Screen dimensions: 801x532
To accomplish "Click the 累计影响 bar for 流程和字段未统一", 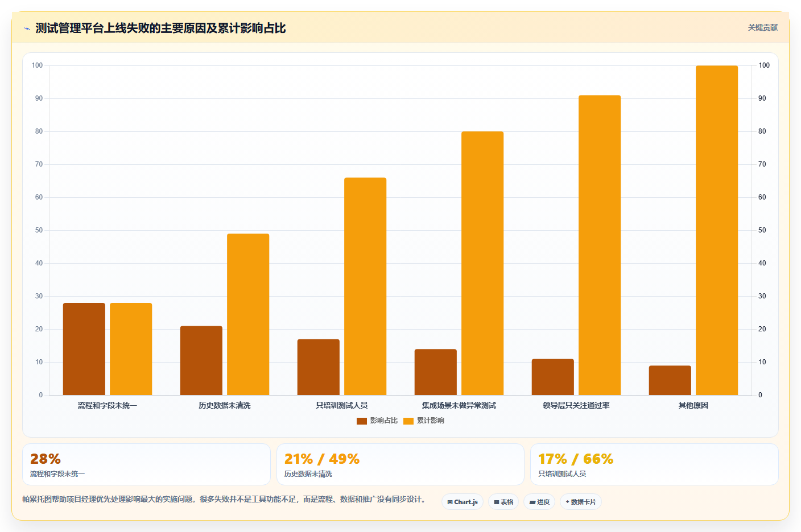I will point(131,349).
